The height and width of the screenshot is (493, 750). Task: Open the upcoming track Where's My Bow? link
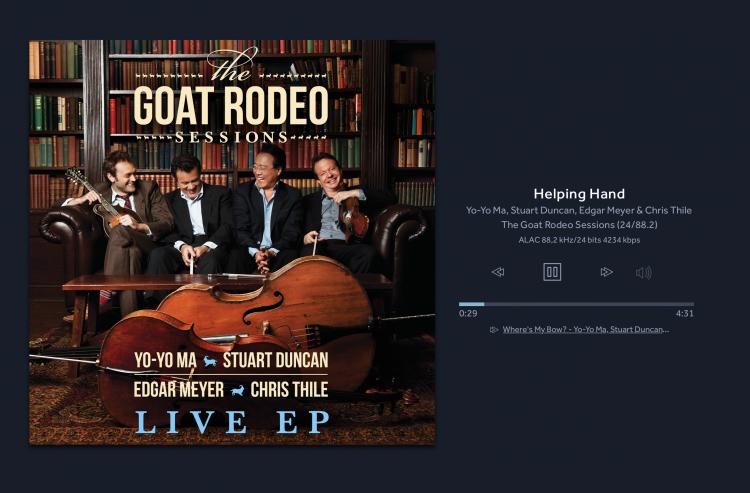click(x=585, y=329)
